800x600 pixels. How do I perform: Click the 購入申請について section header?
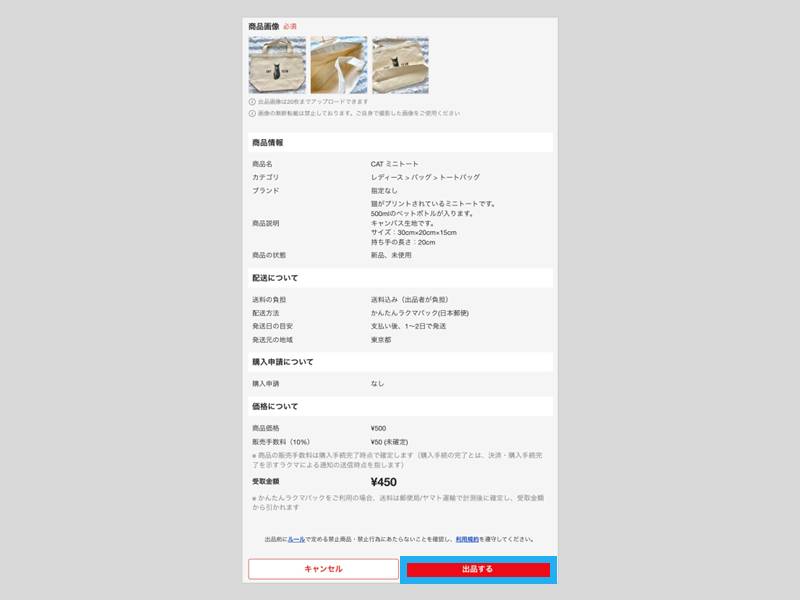point(400,362)
